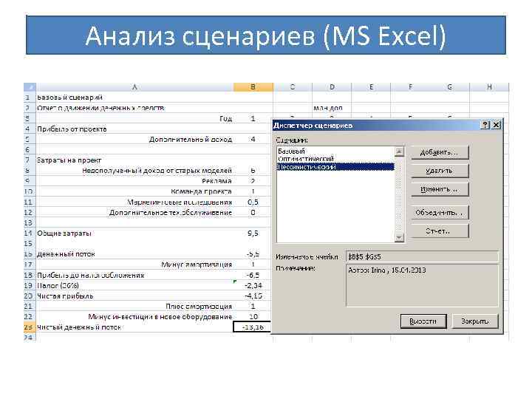Click the Минус амортизация cell
This screenshot has height=399, width=532.
tap(134, 265)
